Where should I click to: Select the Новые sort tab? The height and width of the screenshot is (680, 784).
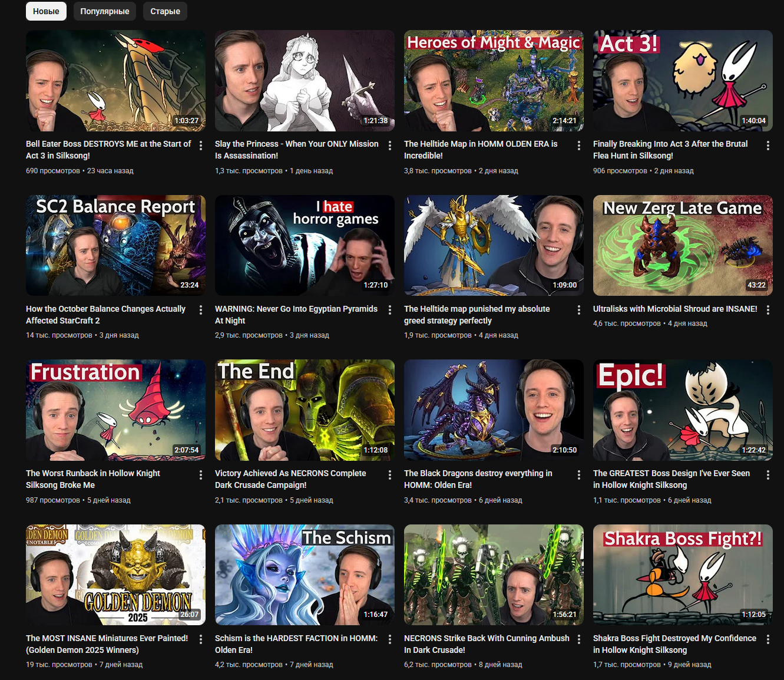click(46, 11)
